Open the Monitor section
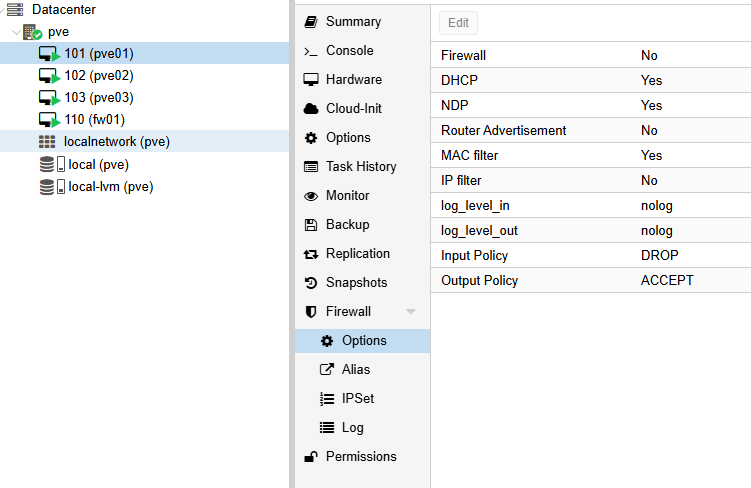Image resolution: width=751 pixels, height=488 pixels. pyautogui.click(x=363, y=196)
